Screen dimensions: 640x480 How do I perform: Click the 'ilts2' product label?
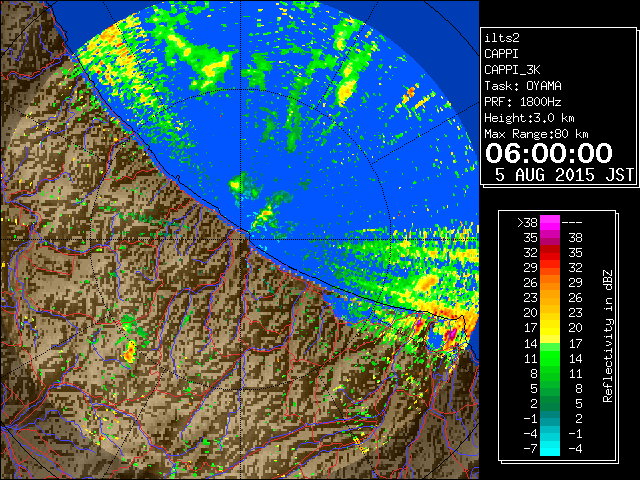502,38
